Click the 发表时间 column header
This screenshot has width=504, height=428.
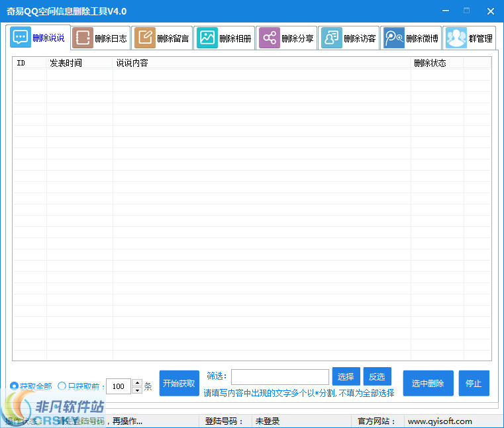[x=79, y=63]
